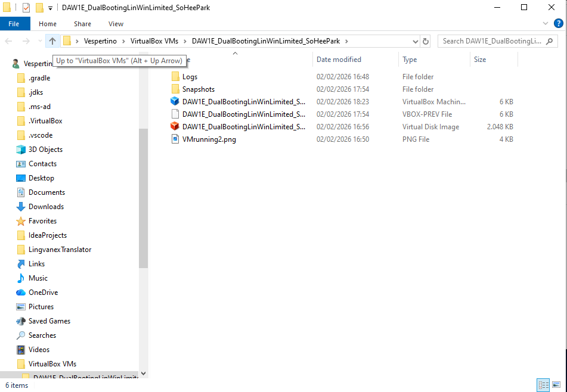
Task: Select the Virtual Disk Image file icon
Action: click(175, 126)
